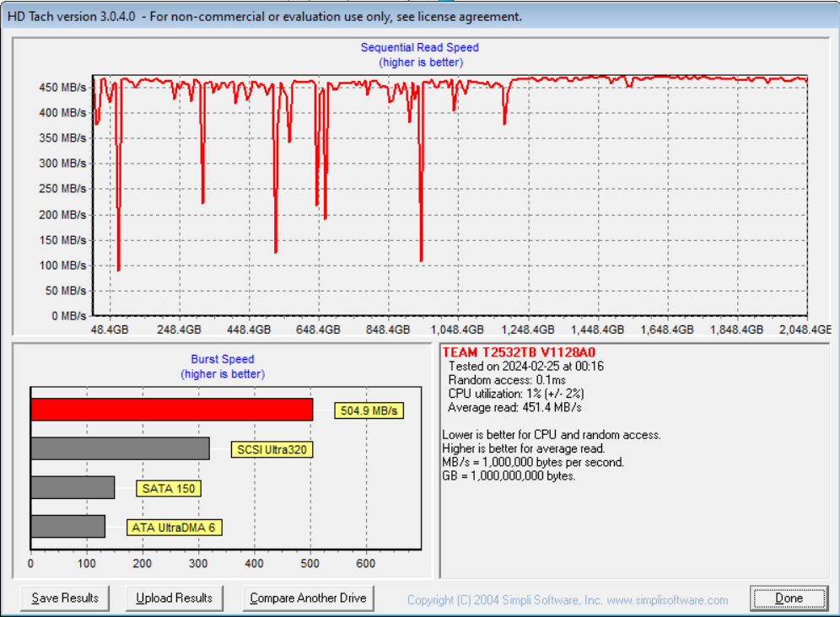The height and width of the screenshot is (617, 840).
Task: Click the HD Tach version title bar
Action: pyautogui.click(x=265, y=16)
